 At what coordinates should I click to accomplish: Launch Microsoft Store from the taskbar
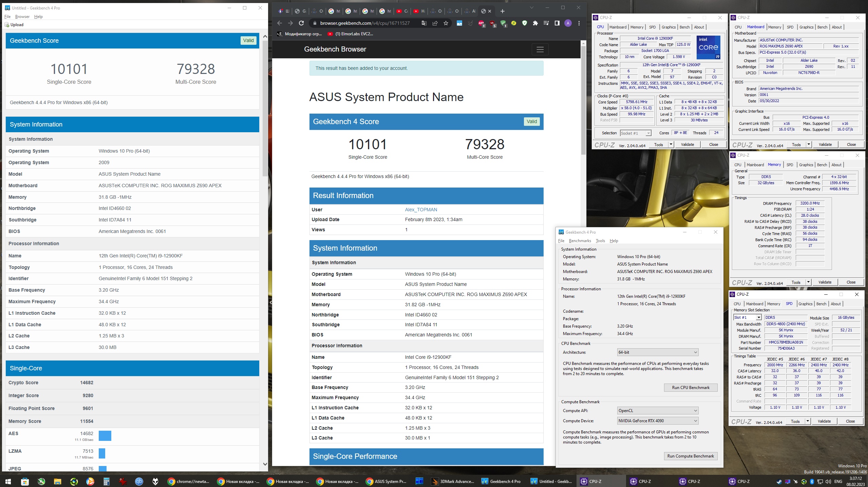tap(24, 481)
